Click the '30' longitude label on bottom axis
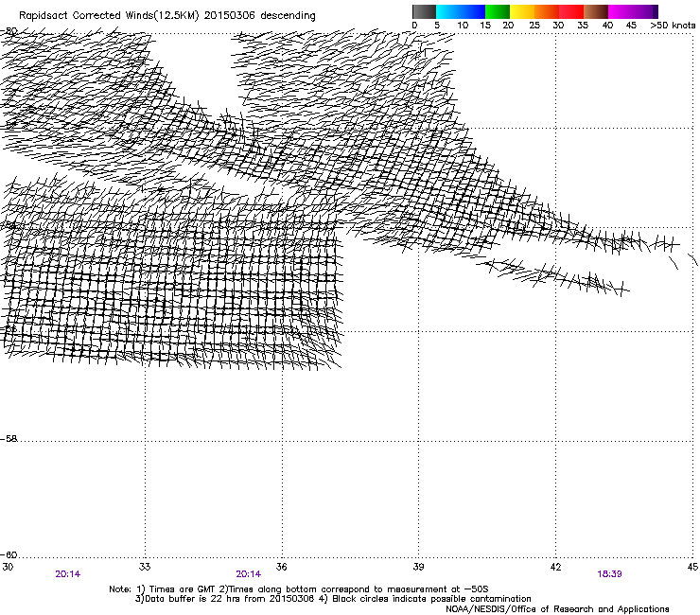Screen dimensions: 700x615 [x=8, y=567]
